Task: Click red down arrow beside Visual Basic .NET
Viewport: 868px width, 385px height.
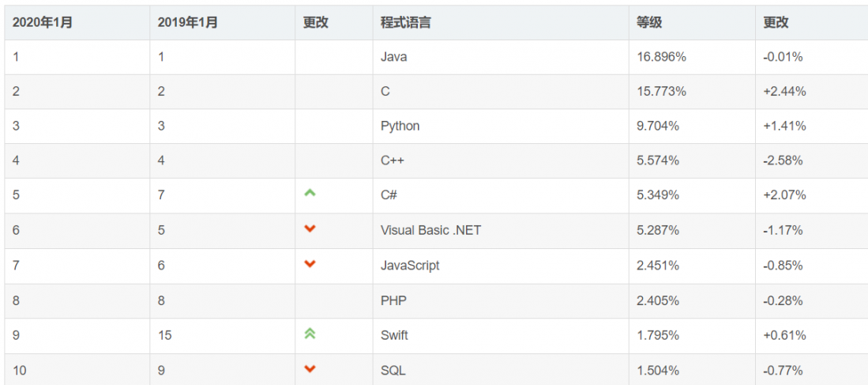Action: pyautogui.click(x=310, y=228)
